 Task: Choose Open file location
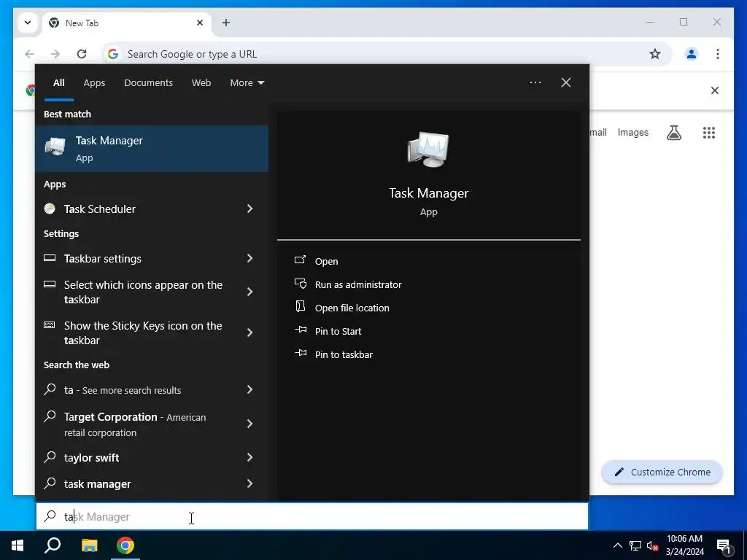click(352, 308)
